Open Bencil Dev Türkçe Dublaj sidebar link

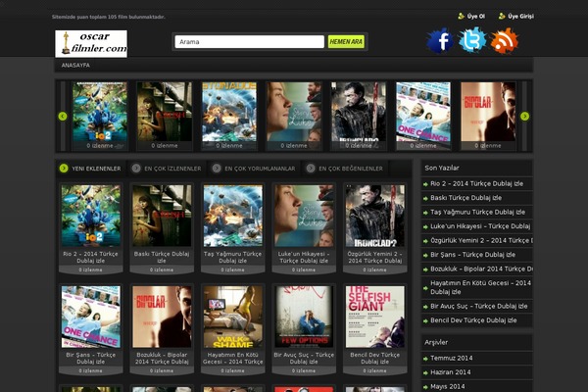tap(473, 320)
